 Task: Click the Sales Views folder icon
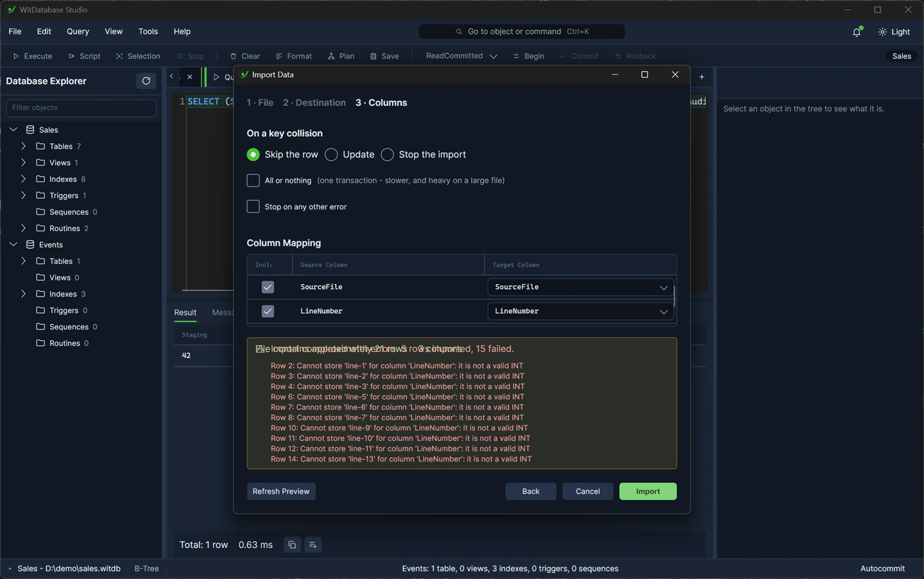(40, 163)
